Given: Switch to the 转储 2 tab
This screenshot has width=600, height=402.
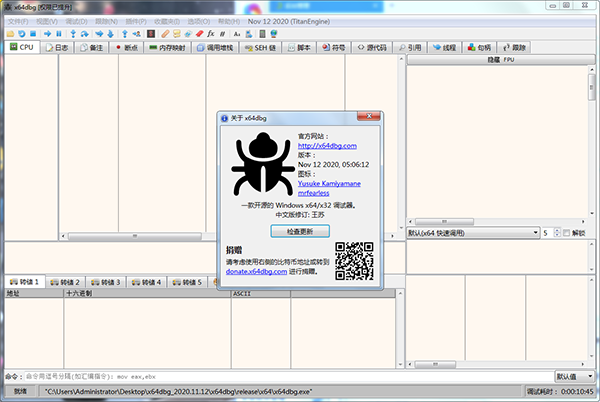Looking at the screenshot, I should [x=65, y=283].
